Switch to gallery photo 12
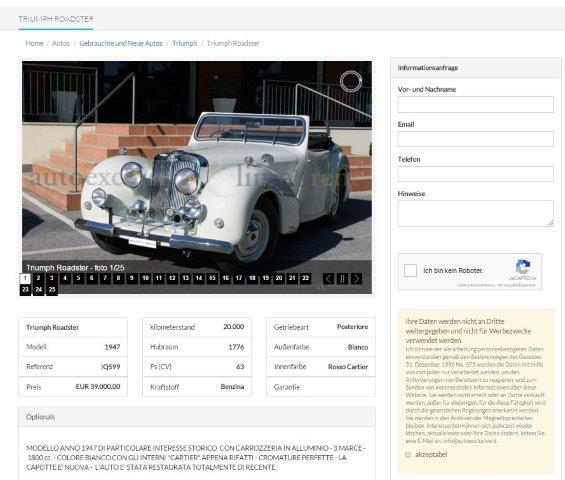The width and height of the screenshot is (565, 480). [x=172, y=278]
